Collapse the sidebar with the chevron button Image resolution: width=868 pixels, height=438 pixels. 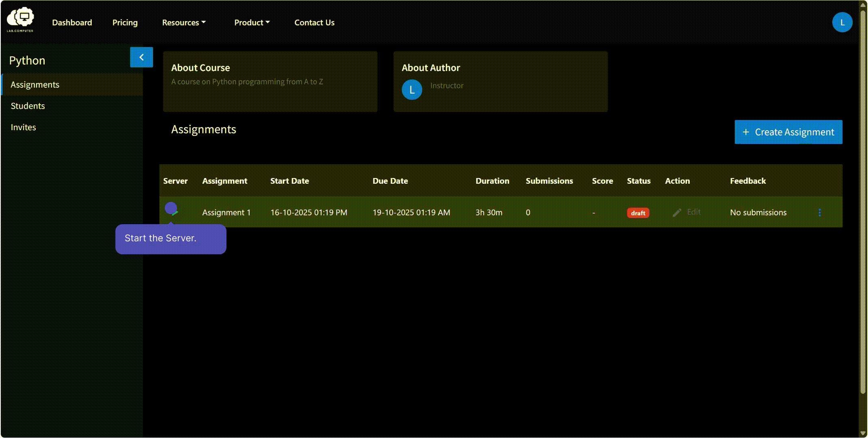click(x=141, y=57)
